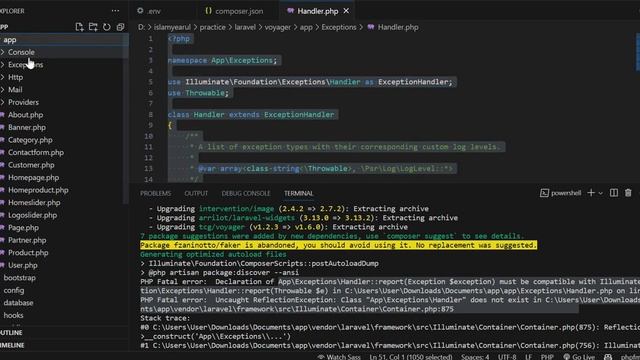Kill terminal with the trash icon
The height and width of the screenshot is (360, 640).
tap(628, 193)
